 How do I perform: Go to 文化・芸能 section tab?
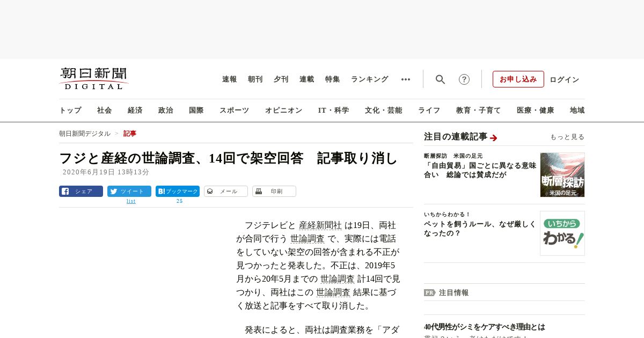tap(384, 111)
